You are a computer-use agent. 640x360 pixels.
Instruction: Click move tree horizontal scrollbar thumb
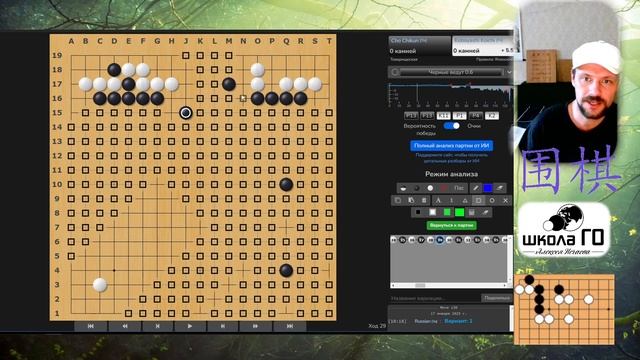pos(420,285)
